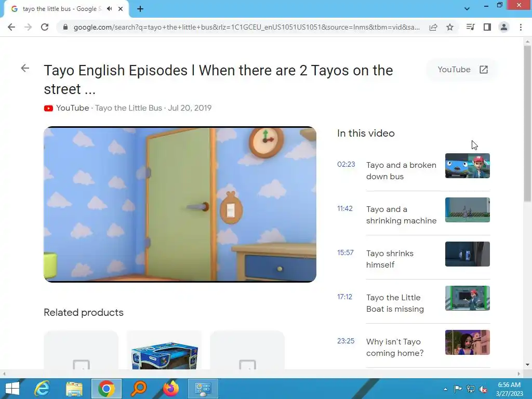Open the Chrome three-dot menu
Viewport: 532px width, 399px height.
pyautogui.click(x=521, y=27)
